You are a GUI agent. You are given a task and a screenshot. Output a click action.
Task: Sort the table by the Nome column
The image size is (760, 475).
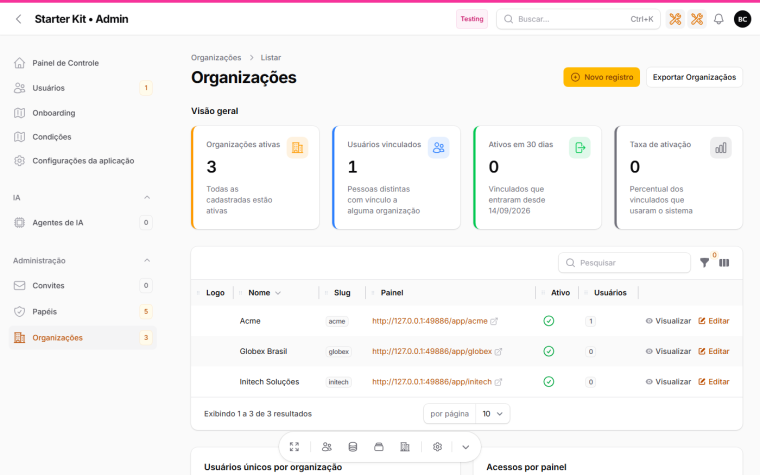coord(264,293)
